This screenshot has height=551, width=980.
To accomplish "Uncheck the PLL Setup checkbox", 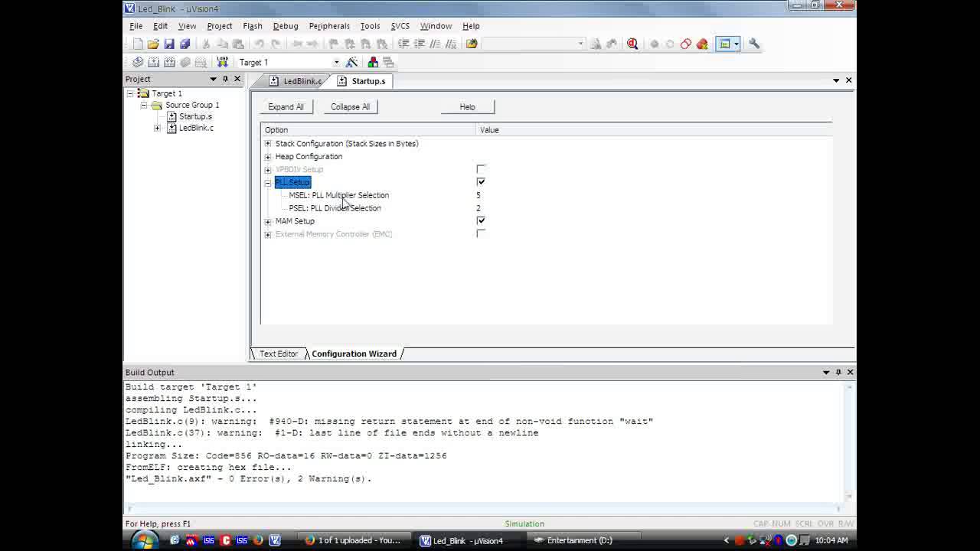I will point(481,182).
